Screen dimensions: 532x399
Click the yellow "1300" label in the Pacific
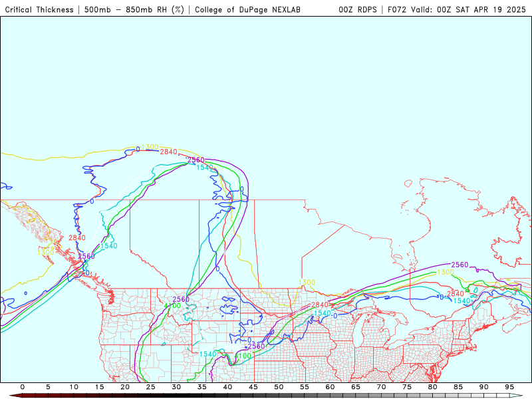click(46, 252)
